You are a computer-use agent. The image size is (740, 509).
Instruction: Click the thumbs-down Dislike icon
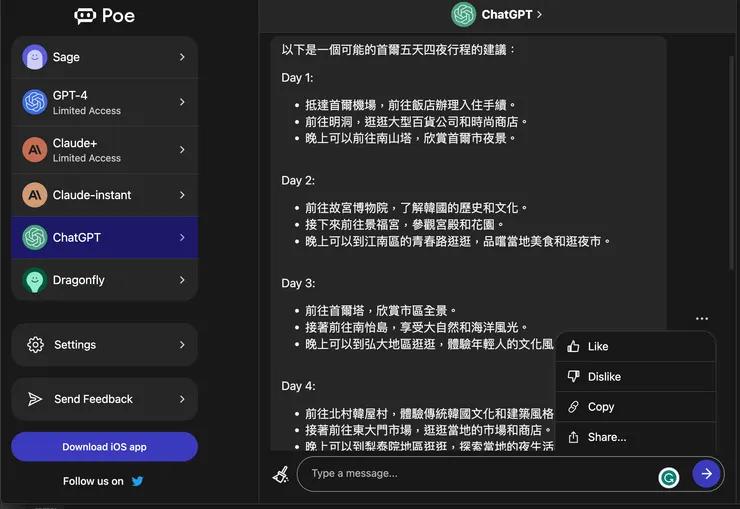click(x=573, y=376)
